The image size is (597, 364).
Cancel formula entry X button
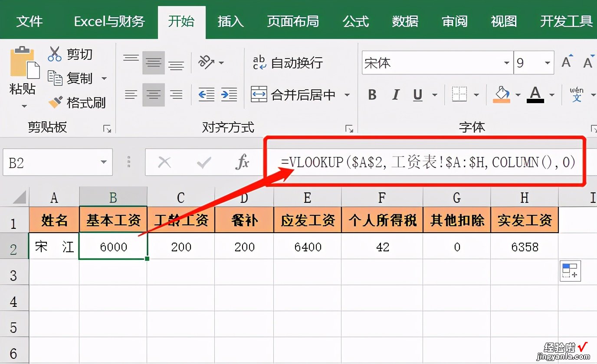pyautogui.click(x=164, y=162)
